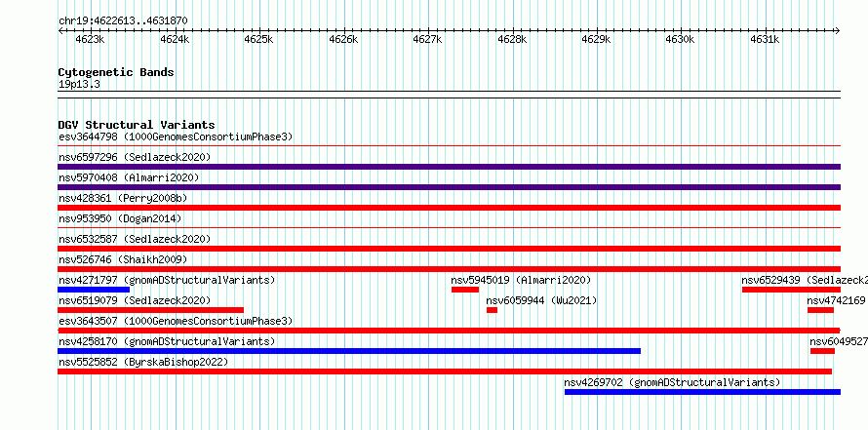This screenshot has height=430, width=868.
Task: Click the nsv5525852 (ByrskaBishop2022) label
Action: point(143,362)
